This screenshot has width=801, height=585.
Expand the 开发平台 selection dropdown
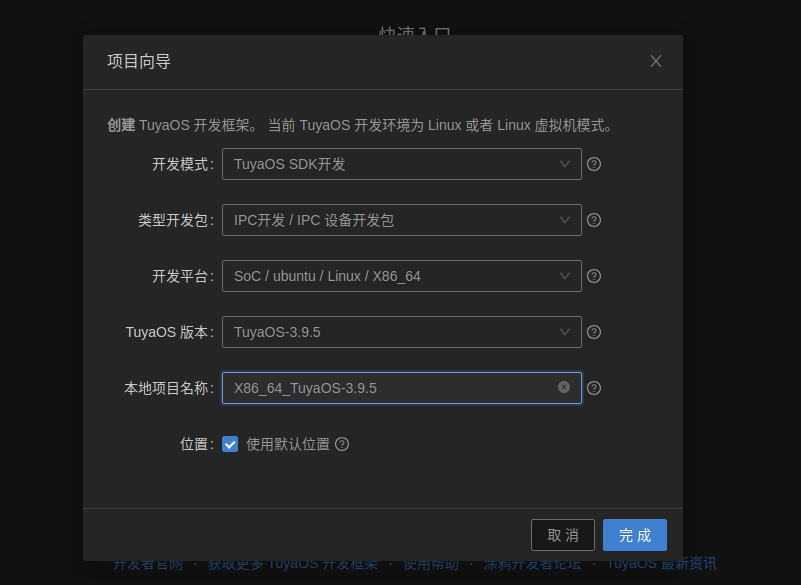(401, 276)
